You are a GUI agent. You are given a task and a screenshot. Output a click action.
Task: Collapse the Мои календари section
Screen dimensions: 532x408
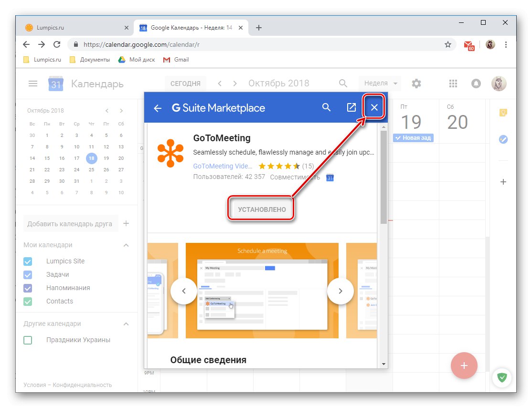[126, 245]
